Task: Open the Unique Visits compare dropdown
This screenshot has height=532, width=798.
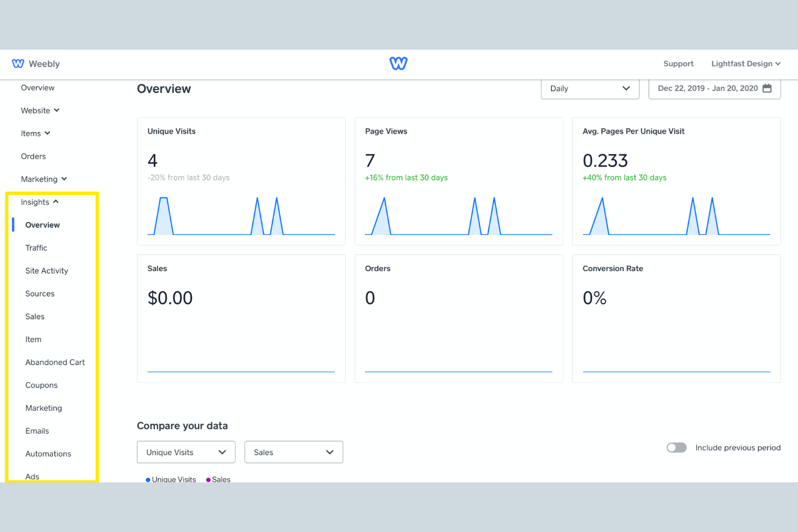Action: 186,452
